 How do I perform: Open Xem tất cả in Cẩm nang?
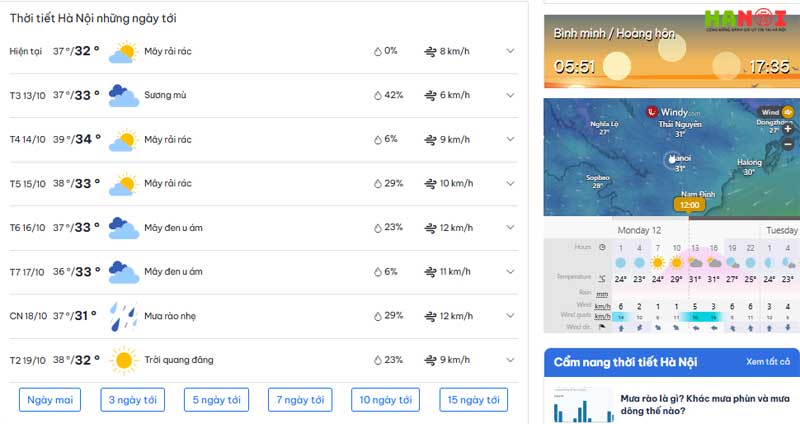coord(768,362)
